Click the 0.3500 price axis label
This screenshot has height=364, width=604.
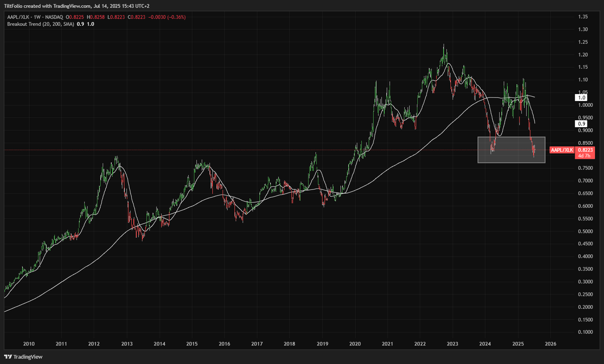tap(585, 269)
